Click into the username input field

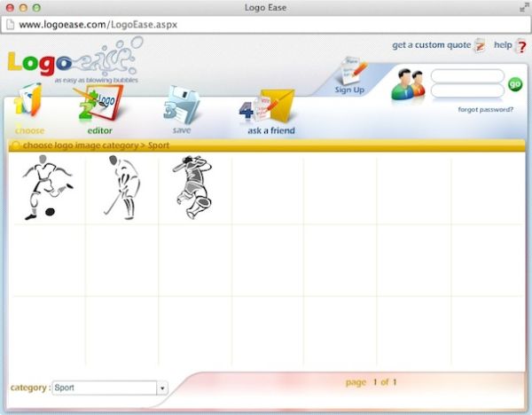coord(467,76)
